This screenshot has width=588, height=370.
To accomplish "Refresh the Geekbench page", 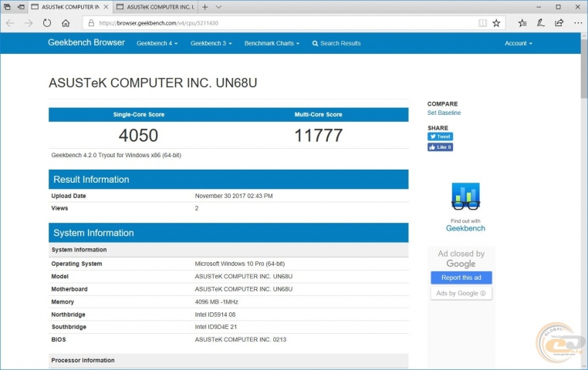I will [47, 23].
